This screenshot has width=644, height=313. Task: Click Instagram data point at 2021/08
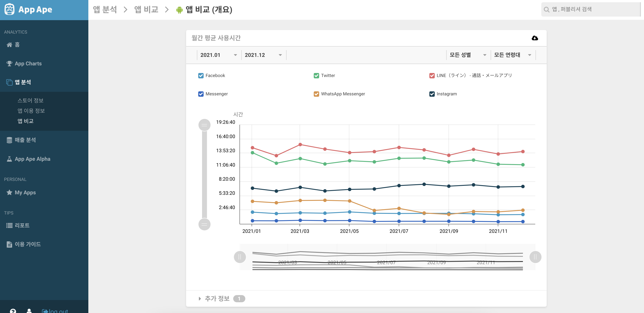[x=424, y=184]
